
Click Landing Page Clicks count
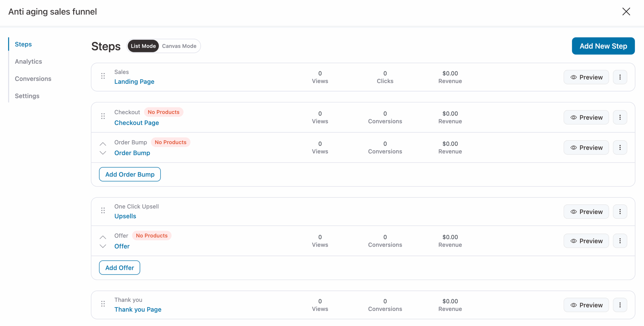(385, 74)
